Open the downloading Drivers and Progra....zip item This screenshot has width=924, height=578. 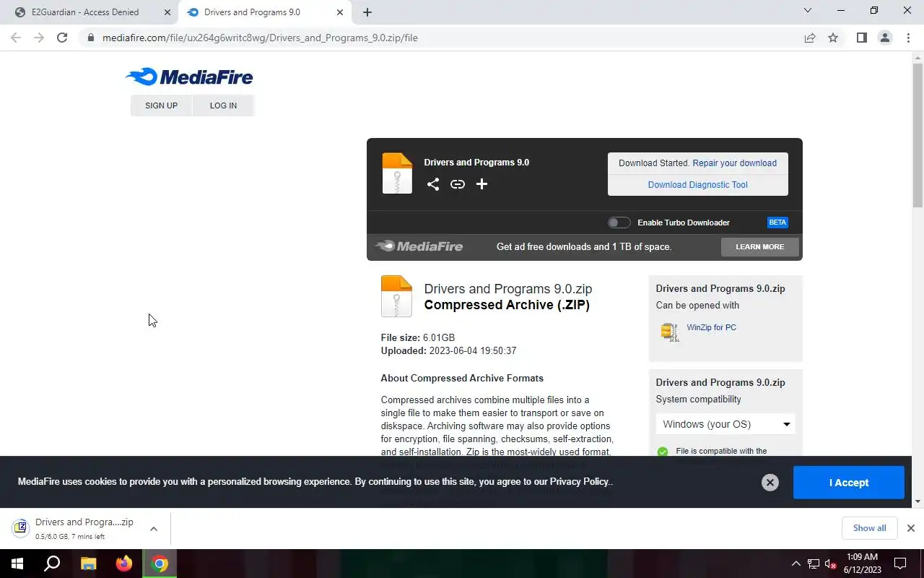(x=84, y=528)
